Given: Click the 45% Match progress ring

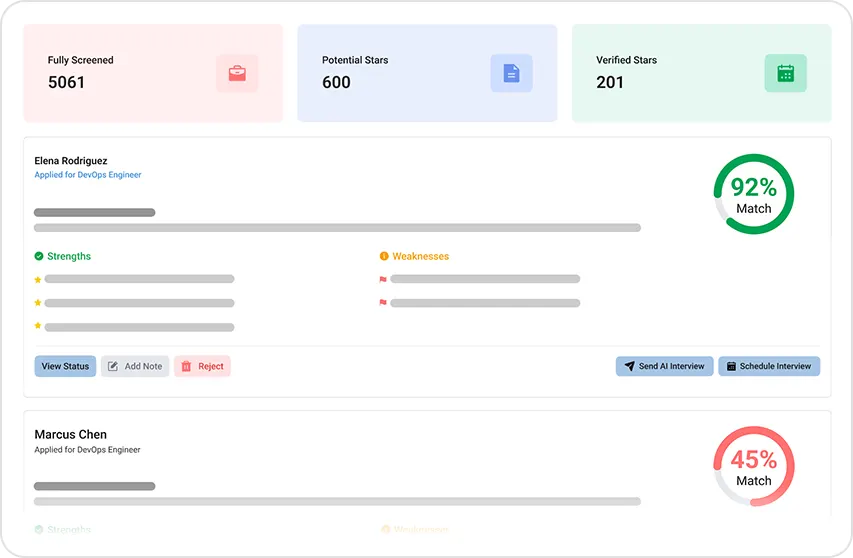Looking at the screenshot, I should [x=753, y=466].
